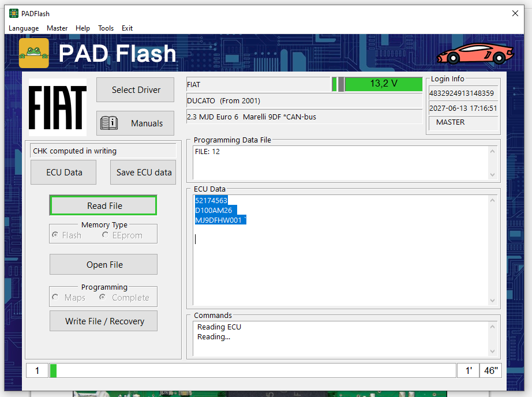Click the 2.3 MJD Euro 6 Marelli field
The height and width of the screenshot is (397, 532).
pos(304,117)
